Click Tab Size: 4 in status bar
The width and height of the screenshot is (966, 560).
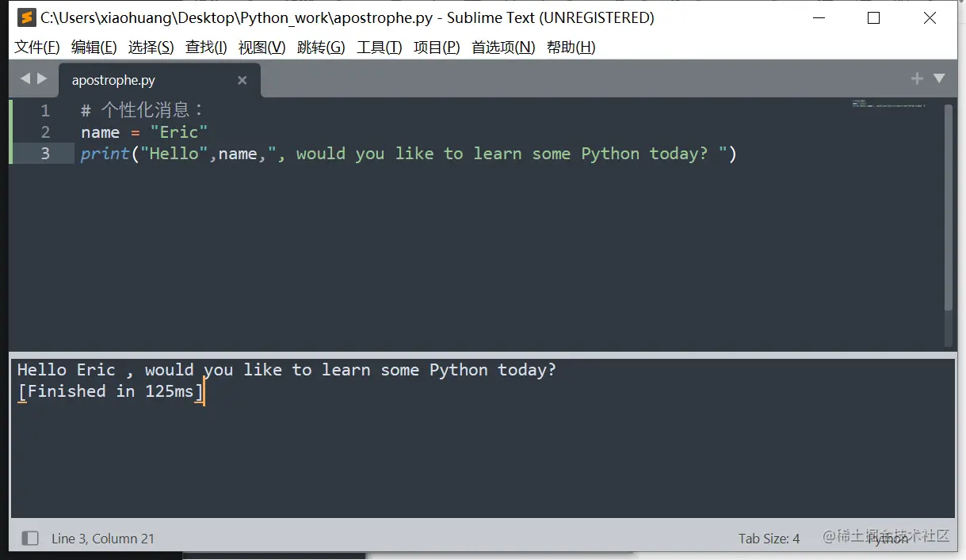click(769, 539)
